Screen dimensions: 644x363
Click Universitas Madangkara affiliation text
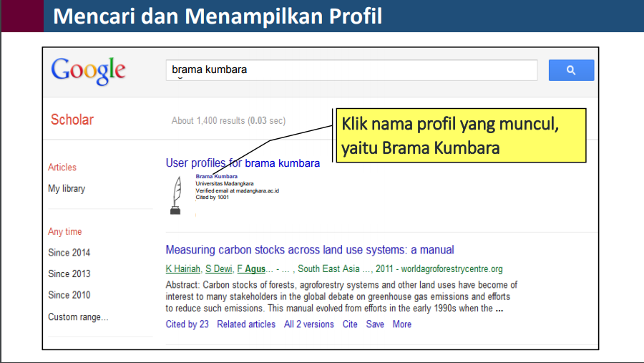click(x=224, y=184)
